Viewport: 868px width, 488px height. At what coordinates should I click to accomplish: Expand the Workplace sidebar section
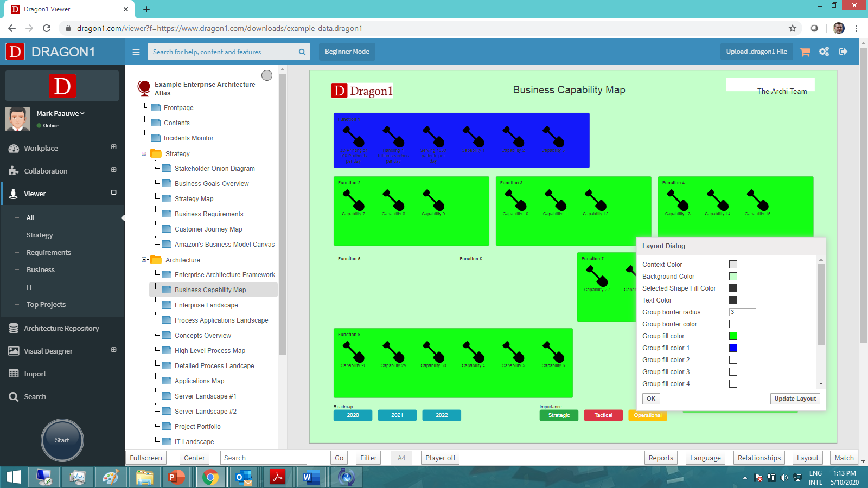[x=113, y=147]
